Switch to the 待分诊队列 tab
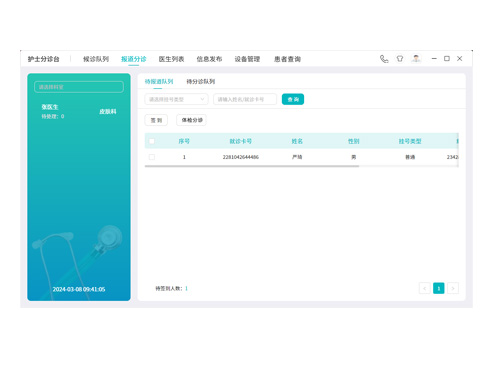This screenshot has height=368, width=500. click(x=201, y=81)
